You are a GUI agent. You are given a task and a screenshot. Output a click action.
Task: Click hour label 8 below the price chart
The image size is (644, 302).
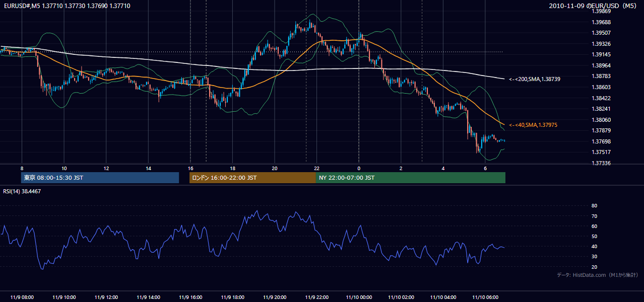22,168
